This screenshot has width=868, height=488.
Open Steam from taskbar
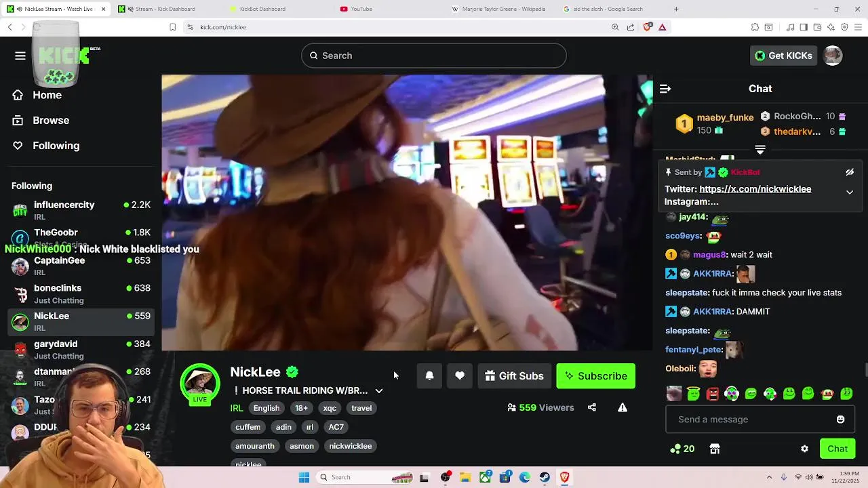tap(545, 477)
